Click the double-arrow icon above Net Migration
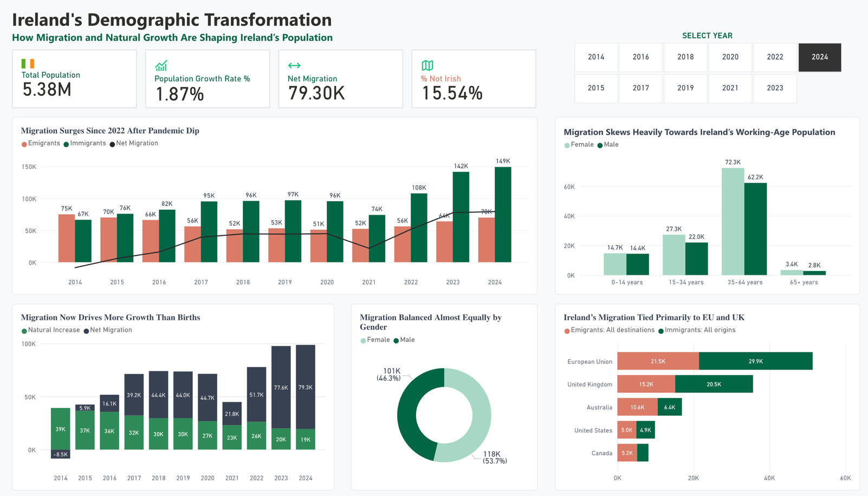868x496 pixels. pyautogui.click(x=294, y=66)
